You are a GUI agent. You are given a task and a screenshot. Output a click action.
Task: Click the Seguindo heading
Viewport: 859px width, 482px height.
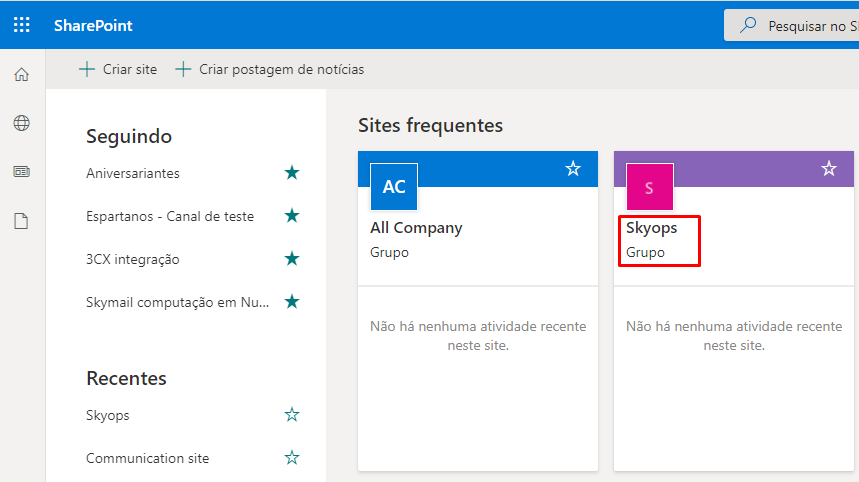tap(129, 136)
